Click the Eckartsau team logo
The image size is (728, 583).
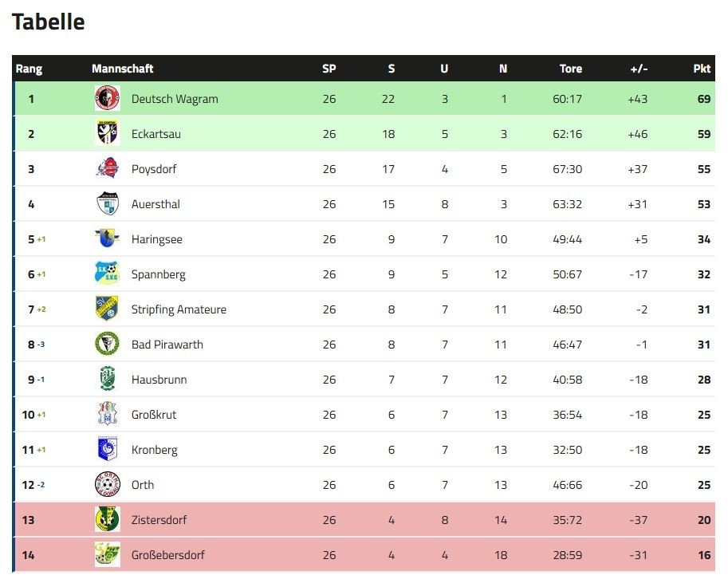108,133
